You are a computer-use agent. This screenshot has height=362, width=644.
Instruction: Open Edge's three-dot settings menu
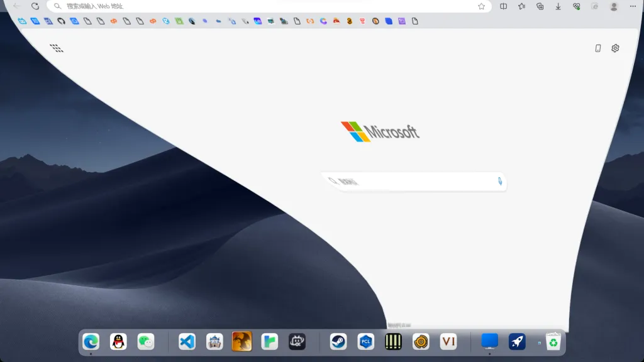click(x=633, y=6)
